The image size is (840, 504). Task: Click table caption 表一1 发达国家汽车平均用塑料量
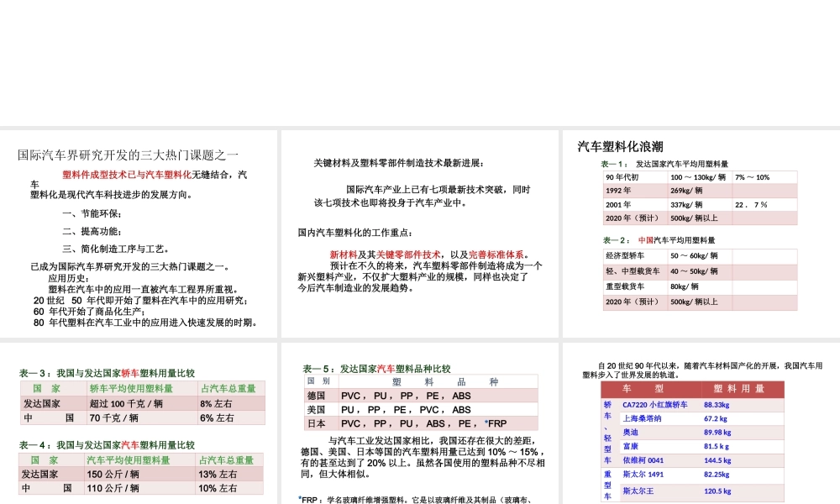coord(664,164)
